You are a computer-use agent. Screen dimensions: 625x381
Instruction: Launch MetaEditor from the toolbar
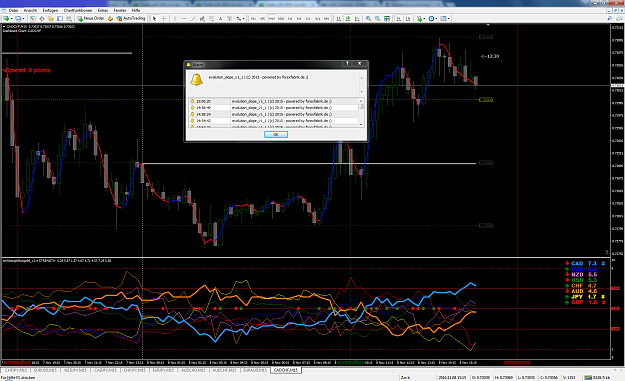(110, 18)
